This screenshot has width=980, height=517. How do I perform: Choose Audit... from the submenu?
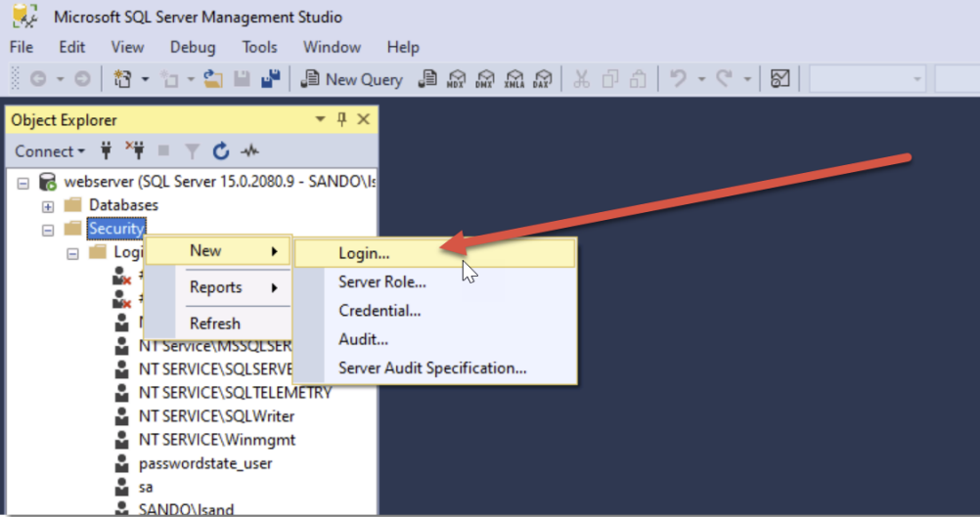(434, 340)
